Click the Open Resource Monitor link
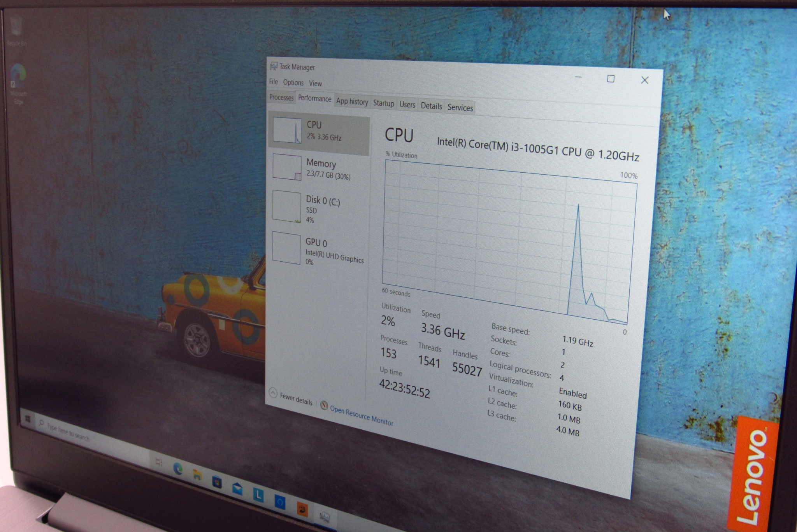The width and height of the screenshot is (797, 532). tap(361, 415)
